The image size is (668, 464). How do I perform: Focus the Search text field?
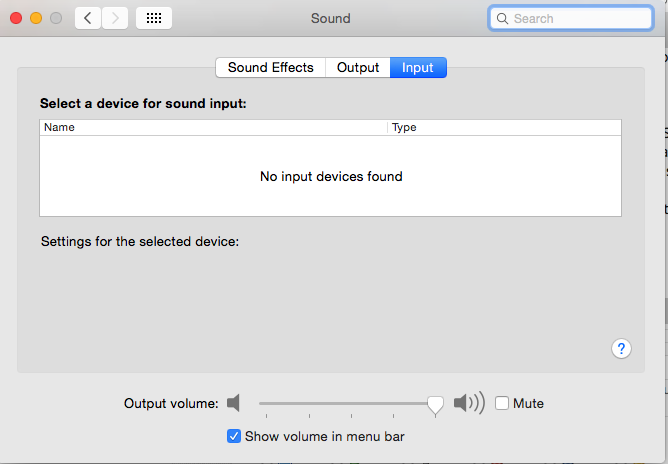571,18
